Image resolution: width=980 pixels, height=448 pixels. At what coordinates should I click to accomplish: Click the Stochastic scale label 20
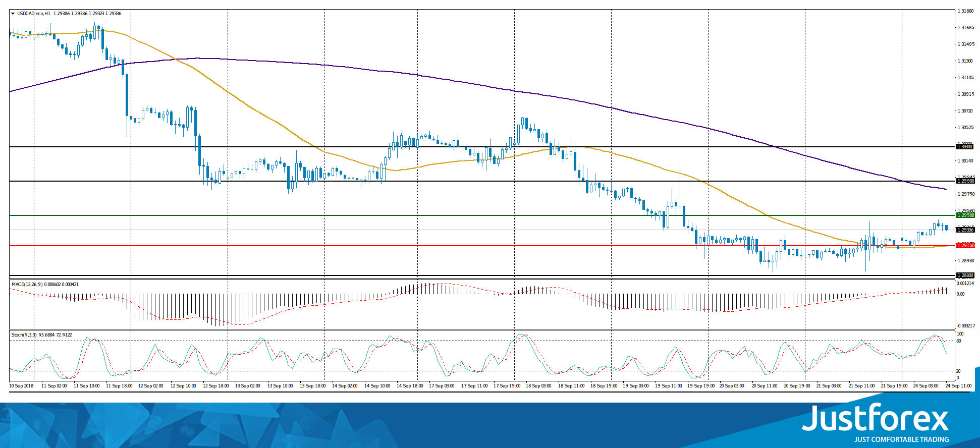(959, 371)
